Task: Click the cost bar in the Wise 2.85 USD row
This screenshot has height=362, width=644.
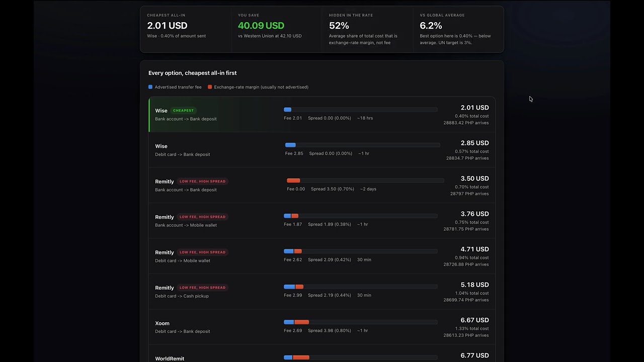Action: click(x=363, y=145)
